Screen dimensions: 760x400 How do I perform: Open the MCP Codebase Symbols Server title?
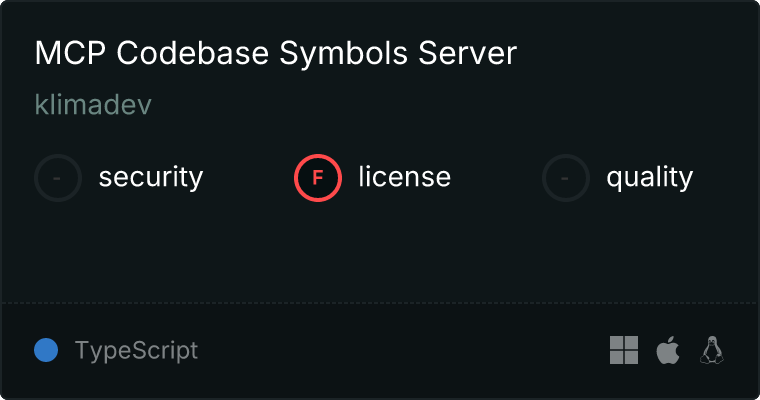[275, 54]
